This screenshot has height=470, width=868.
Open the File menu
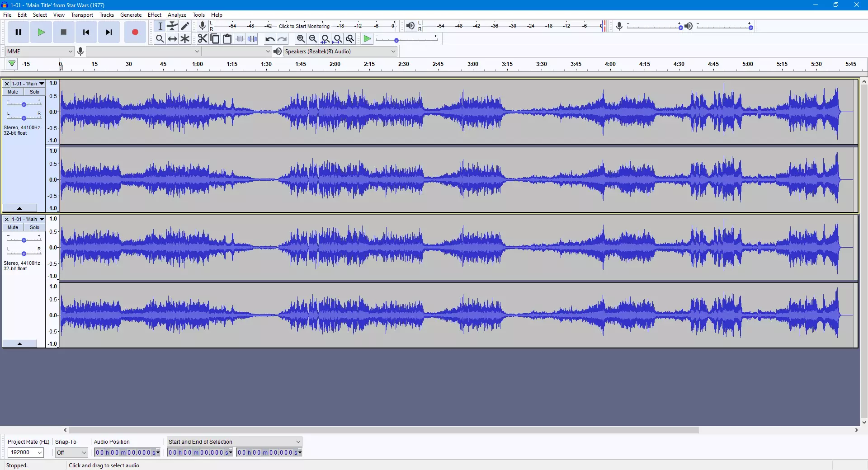(7, 14)
